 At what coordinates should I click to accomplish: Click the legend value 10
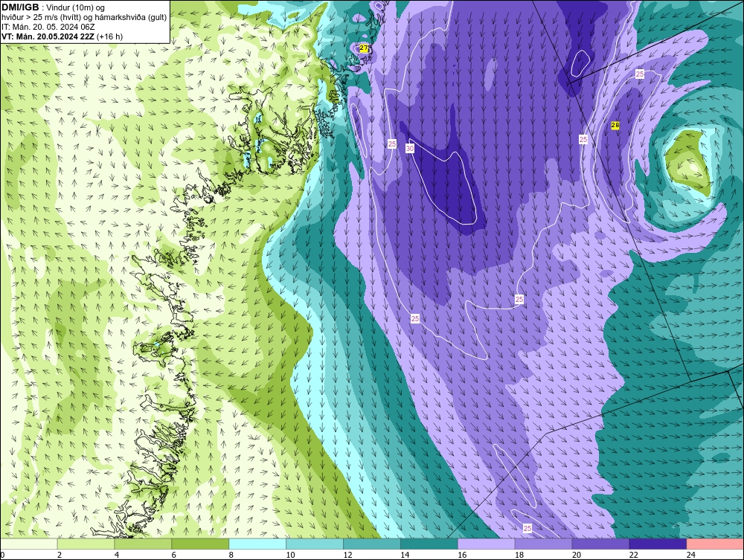[290, 555]
